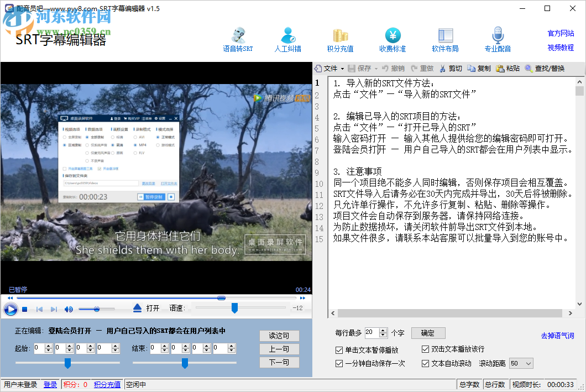Viewport: 586px width, 392px height.
Task: Click the 每行最多 characters spinner
Action: coord(383,333)
